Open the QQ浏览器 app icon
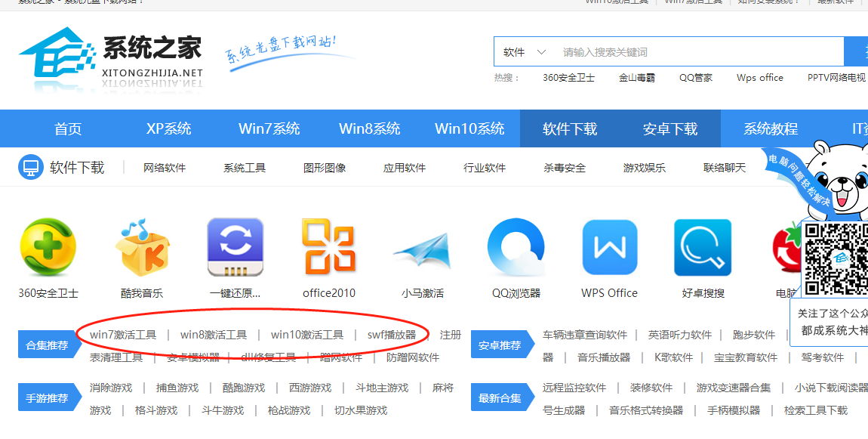 point(516,247)
